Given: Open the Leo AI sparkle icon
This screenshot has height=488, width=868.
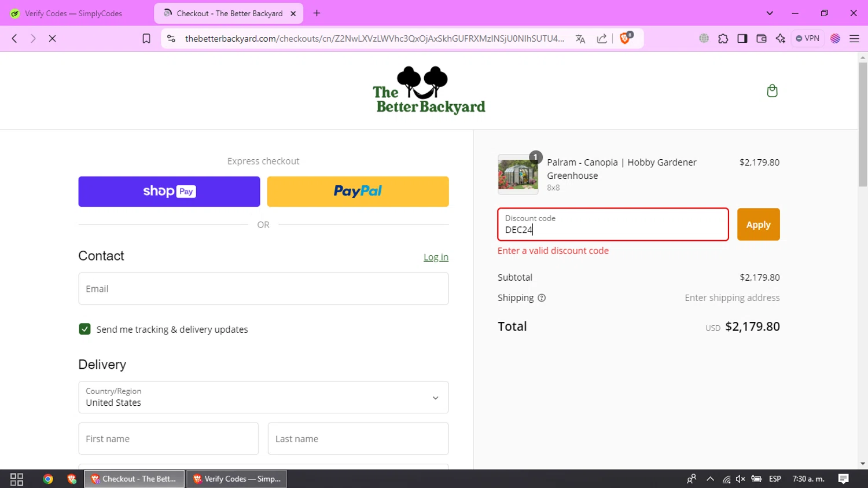Looking at the screenshot, I should [x=781, y=39].
